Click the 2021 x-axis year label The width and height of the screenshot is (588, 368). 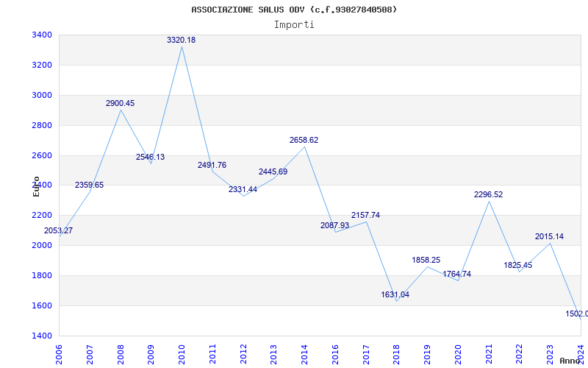pos(489,355)
